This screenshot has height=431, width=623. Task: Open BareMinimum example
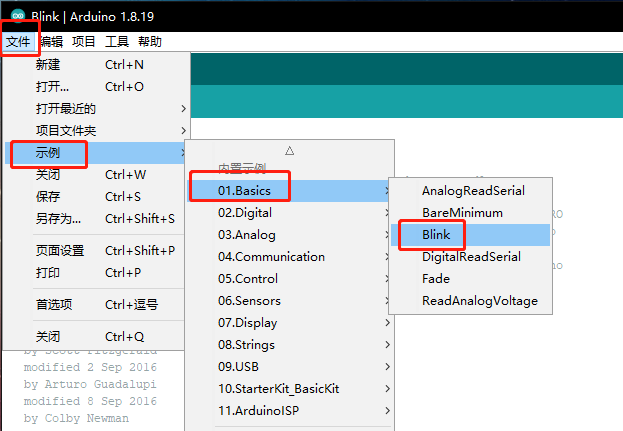pyautogui.click(x=470, y=213)
